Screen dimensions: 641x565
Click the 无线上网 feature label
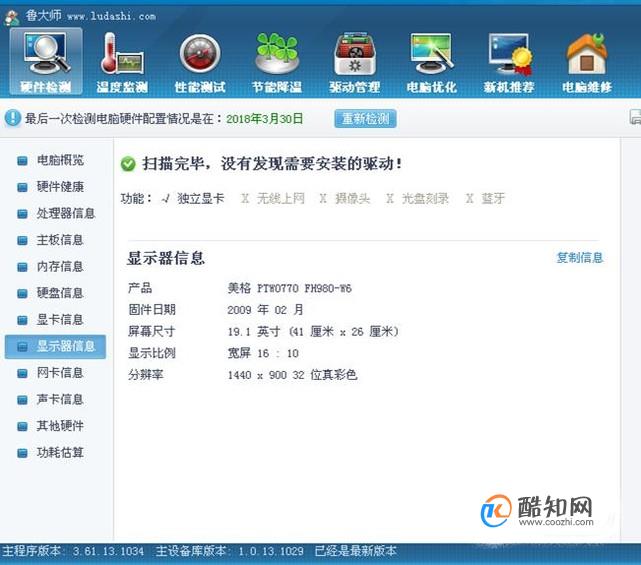coord(281,198)
